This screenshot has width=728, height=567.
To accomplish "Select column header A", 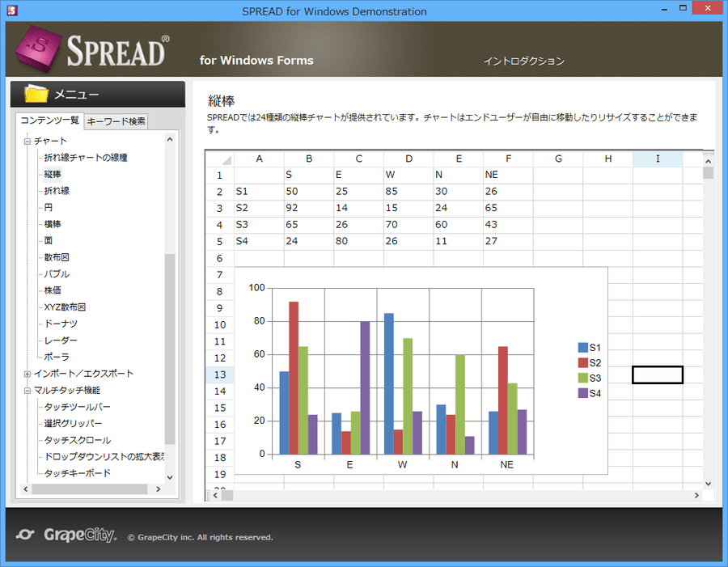I will (x=259, y=159).
